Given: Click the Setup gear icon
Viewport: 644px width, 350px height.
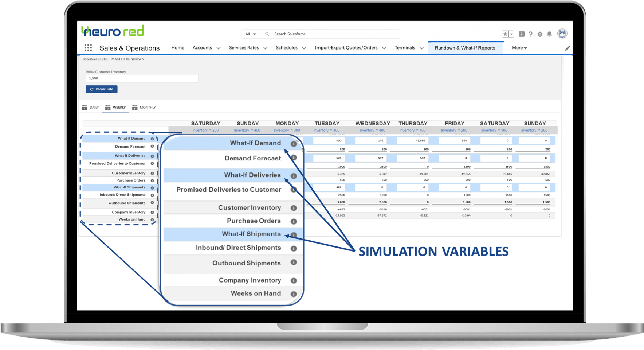Looking at the screenshot, I should (x=540, y=34).
